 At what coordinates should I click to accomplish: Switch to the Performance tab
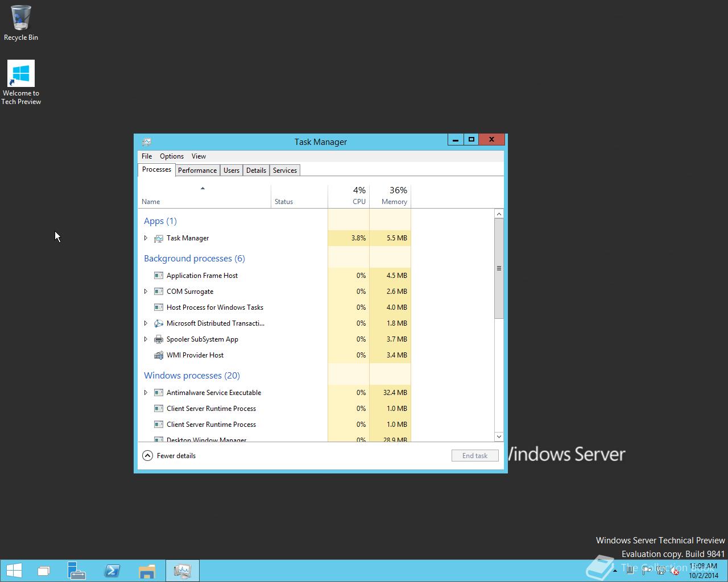[x=197, y=171]
